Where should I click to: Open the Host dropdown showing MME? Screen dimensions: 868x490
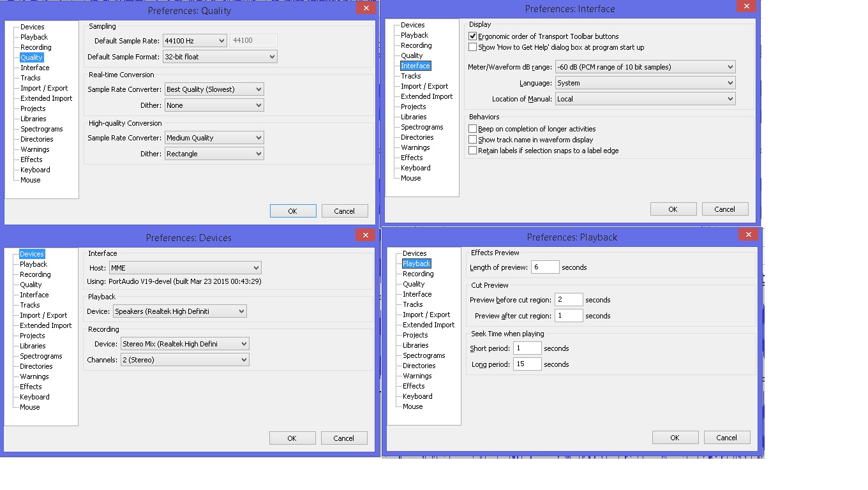click(x=184, y=268)
